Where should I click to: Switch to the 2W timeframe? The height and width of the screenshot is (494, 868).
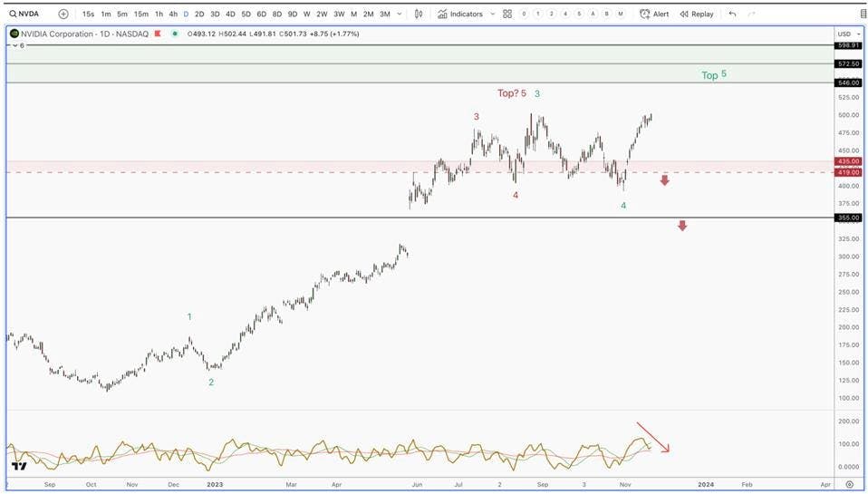point(322,14)
